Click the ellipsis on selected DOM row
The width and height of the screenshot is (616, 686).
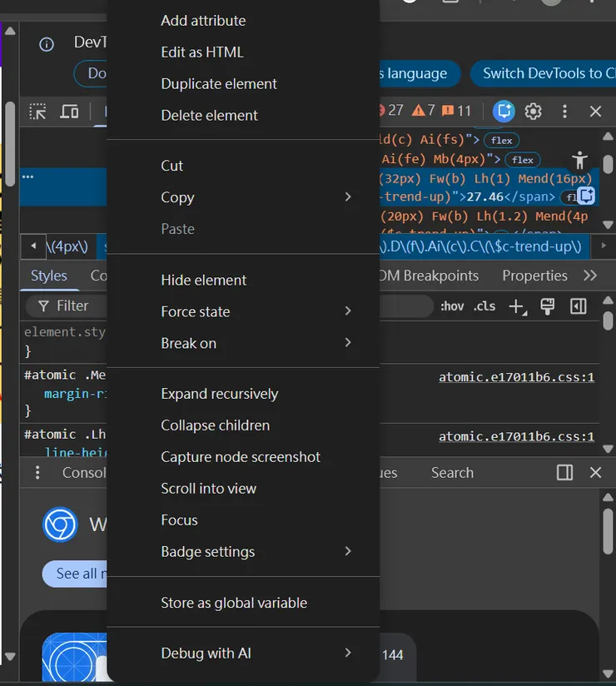28,176
